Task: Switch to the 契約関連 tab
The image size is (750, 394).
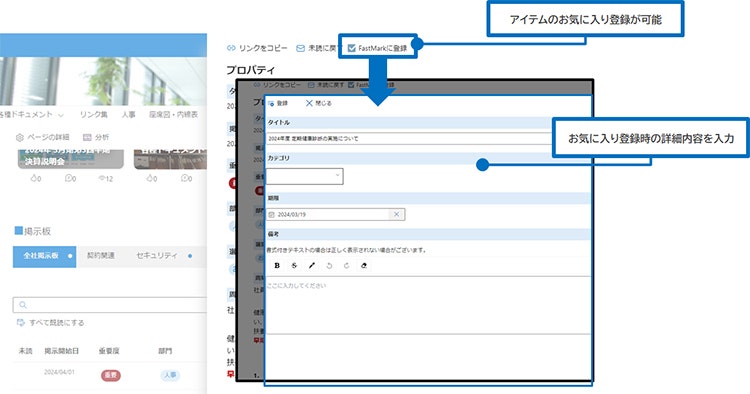Action: [x=101, y=256]
